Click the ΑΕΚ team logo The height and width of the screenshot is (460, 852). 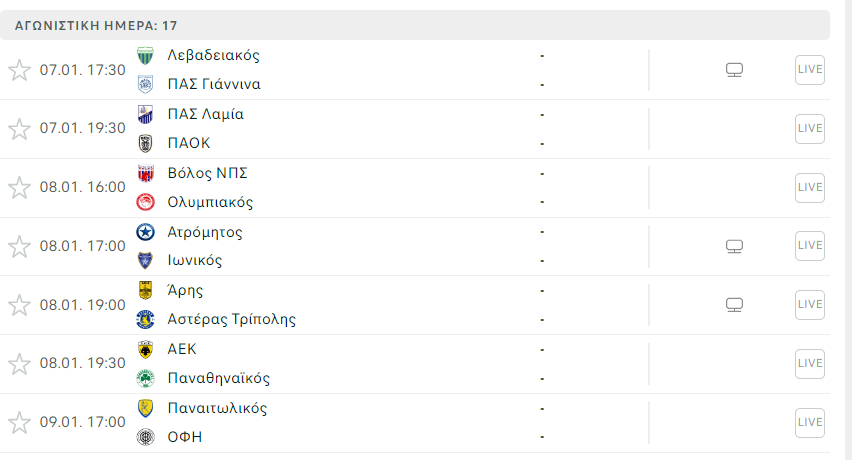145,349
